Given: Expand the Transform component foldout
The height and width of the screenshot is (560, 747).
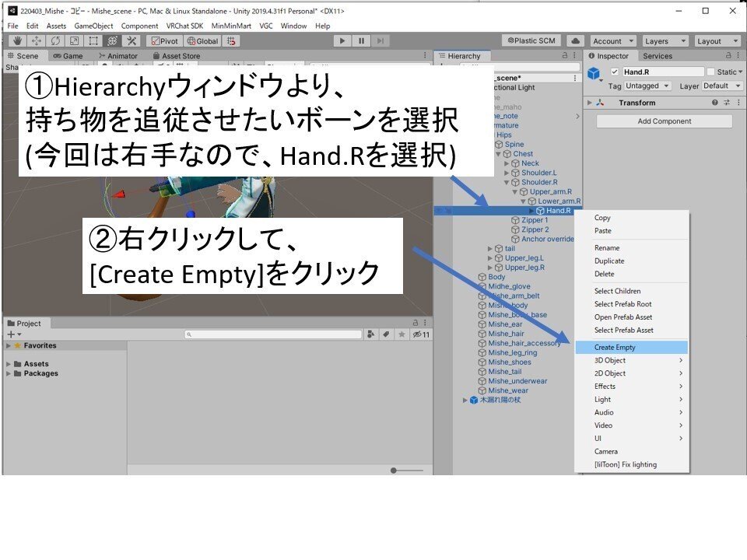Looking at the screenshot, I should coord(590,103).
